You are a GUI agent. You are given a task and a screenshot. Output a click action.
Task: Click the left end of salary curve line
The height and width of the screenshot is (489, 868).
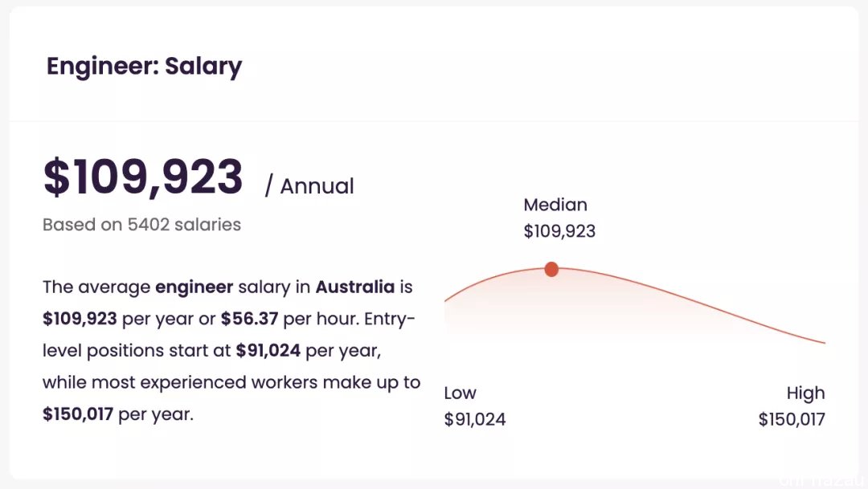pyautogui.click(x=446, y=300)
